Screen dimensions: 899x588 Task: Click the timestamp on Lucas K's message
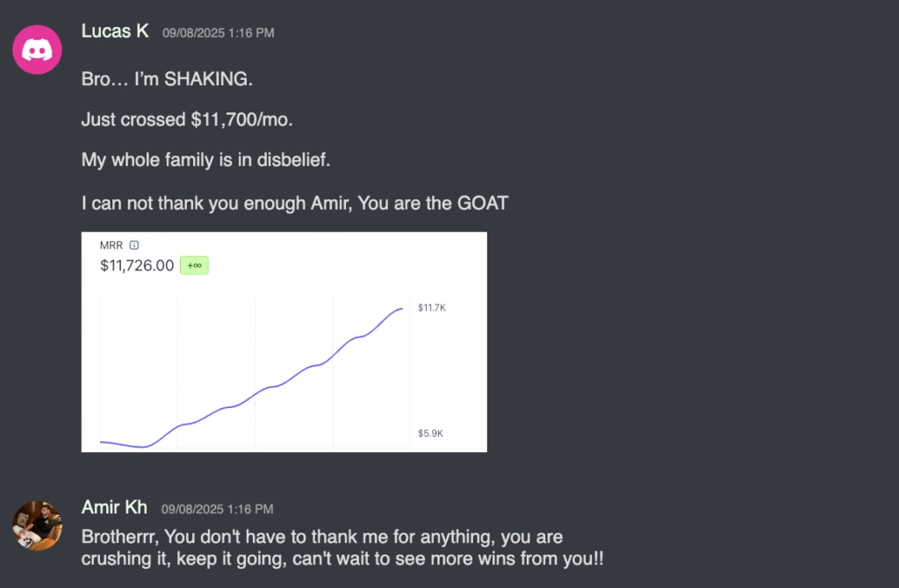point(218,32)
